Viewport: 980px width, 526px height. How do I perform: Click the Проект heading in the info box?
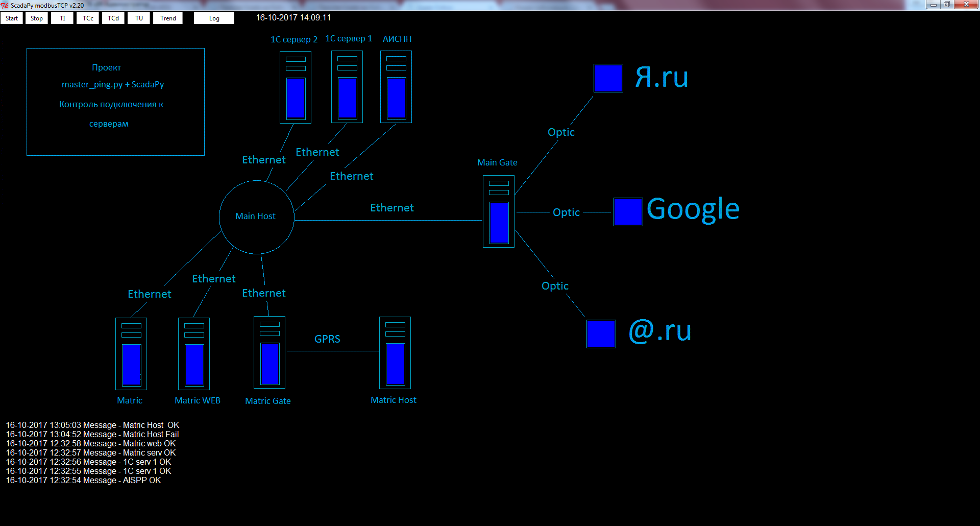click(x=106, y=67)
